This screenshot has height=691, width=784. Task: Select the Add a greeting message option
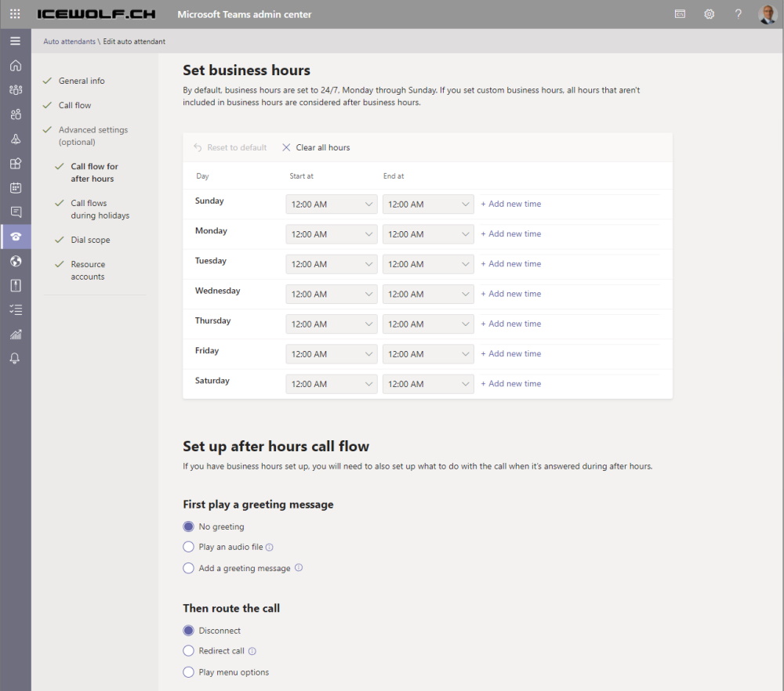pos(188,567)
